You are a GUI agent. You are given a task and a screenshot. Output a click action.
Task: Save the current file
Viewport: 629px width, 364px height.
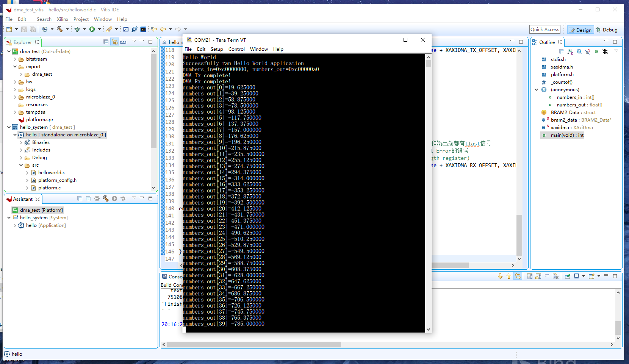click(x=24, y=29)
